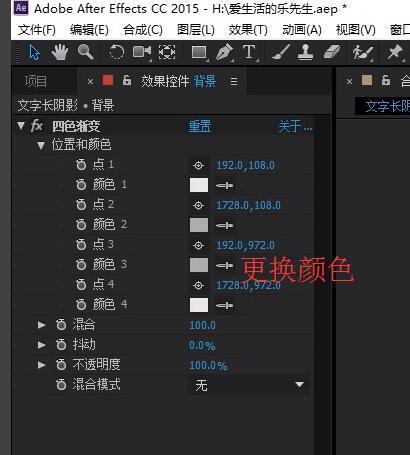Screen dimensions: 410x455
Task: Select the Rotation tool
Action: (117, 52)
